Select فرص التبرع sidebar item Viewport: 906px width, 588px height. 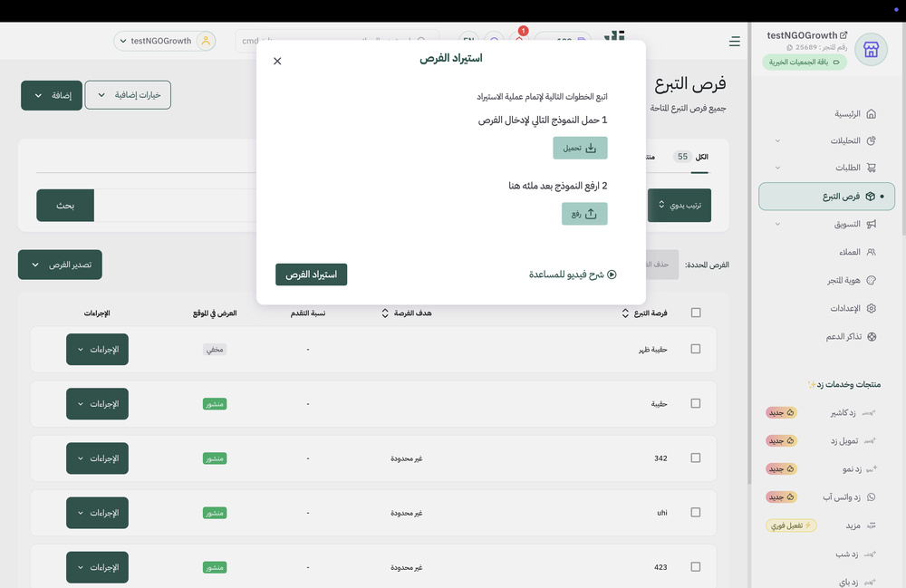click(x=827, y=197)
